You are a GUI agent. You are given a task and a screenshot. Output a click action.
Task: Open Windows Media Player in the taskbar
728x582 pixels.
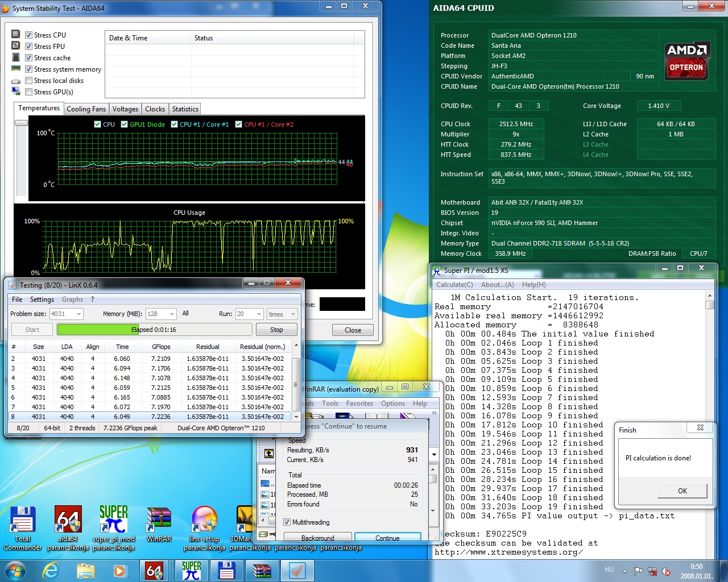[119, 570]
